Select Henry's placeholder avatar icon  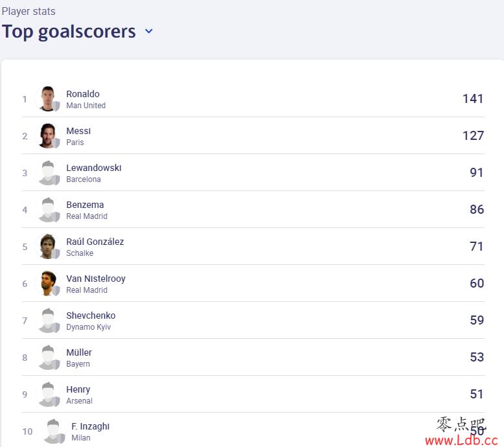point(49,395)
